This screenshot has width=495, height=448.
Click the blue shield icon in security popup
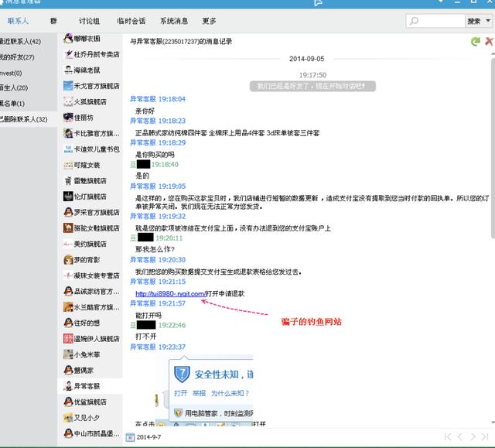[182, 374]
